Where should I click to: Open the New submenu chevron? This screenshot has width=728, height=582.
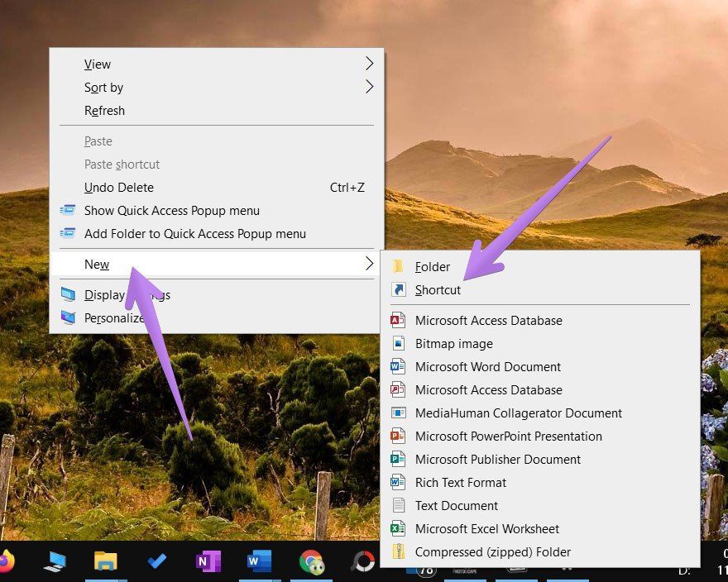click(x=369, y=264)
